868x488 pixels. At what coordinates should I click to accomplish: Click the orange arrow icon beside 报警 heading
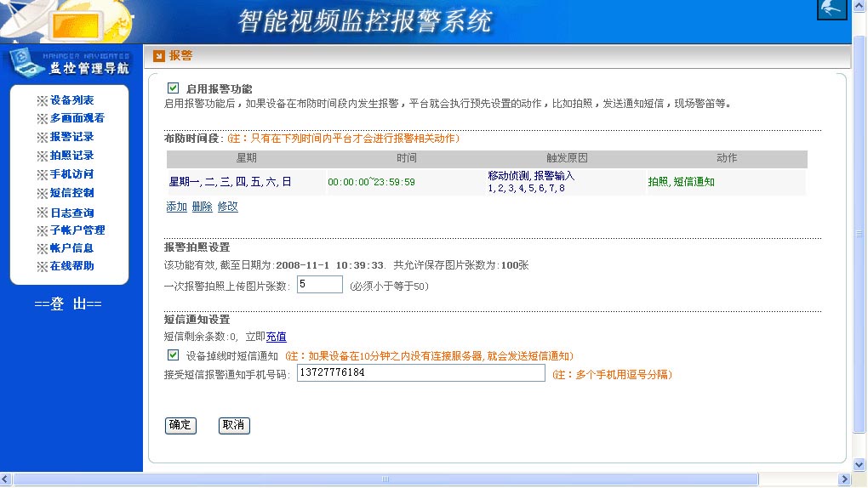coord(158,56)
